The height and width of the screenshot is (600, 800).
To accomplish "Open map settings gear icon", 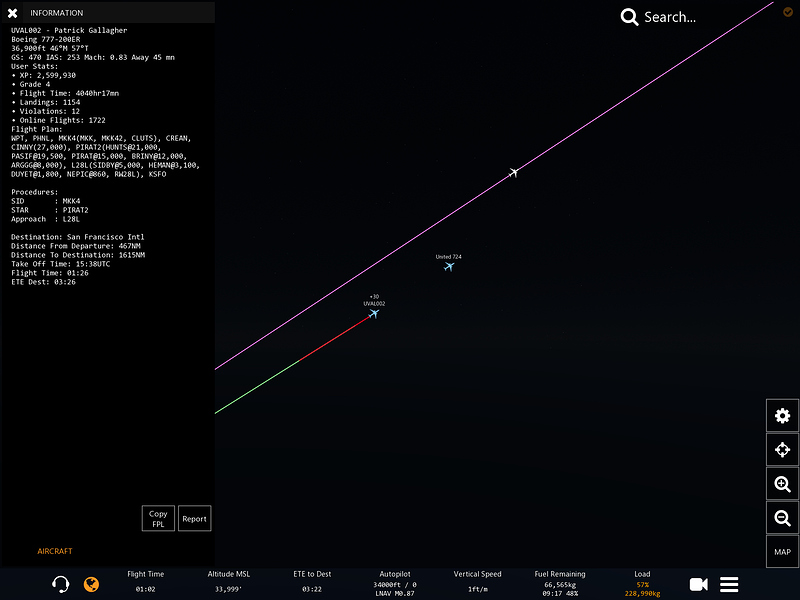I will click(782, 416).
